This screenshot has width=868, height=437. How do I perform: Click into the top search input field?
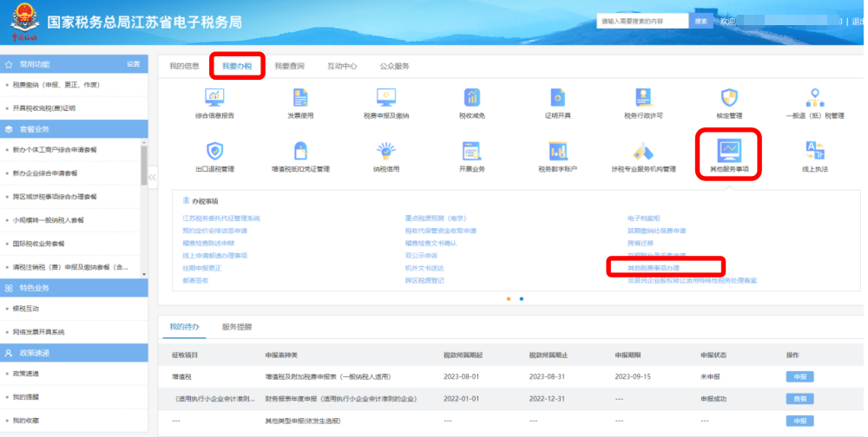coord(642,21)
